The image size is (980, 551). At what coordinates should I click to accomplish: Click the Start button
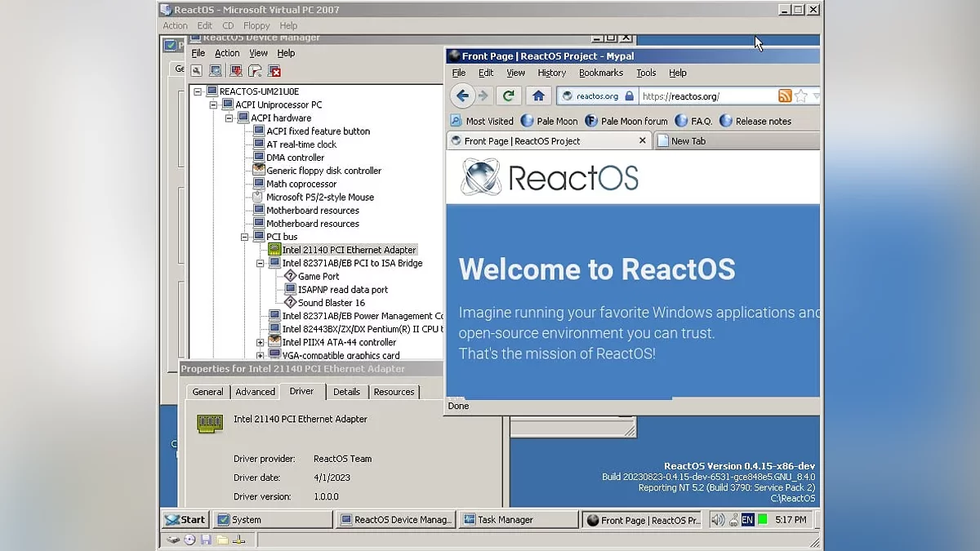pyautogui.click(x=185, y=519)
